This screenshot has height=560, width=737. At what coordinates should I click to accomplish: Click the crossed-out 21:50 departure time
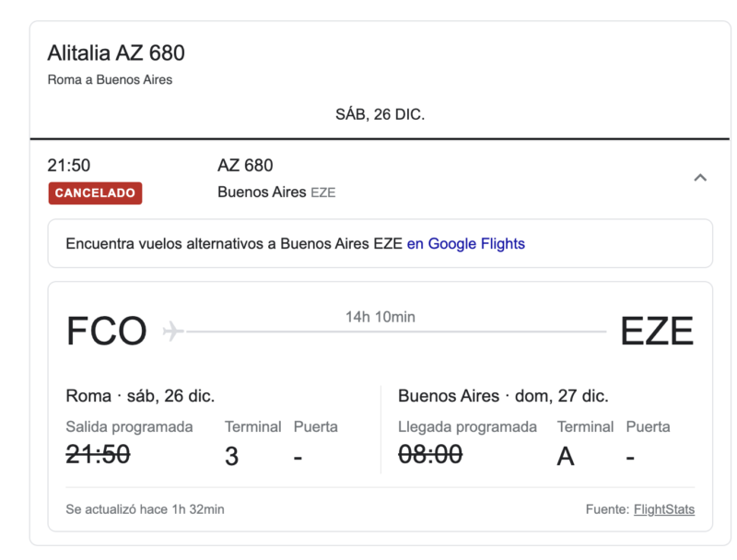98,453
